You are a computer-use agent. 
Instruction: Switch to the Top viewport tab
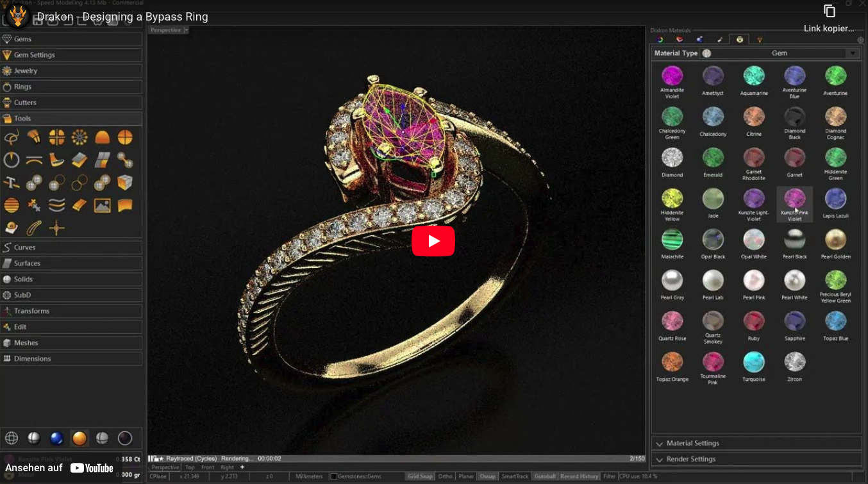190,467
